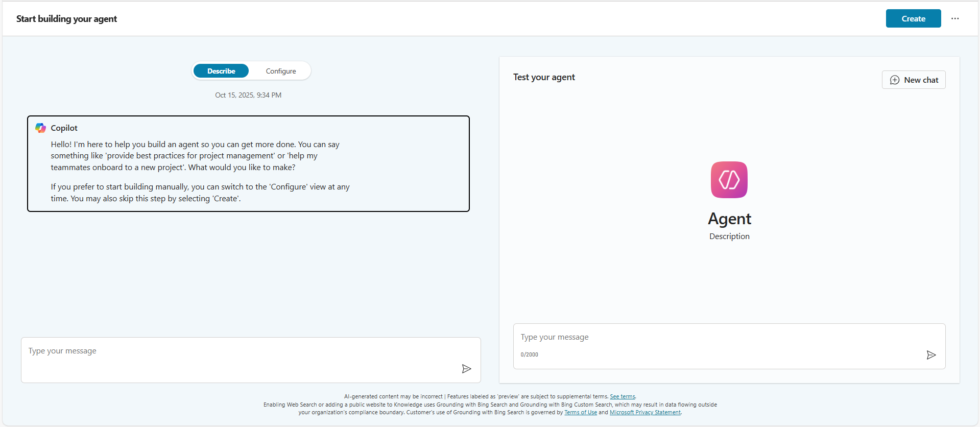This screenshot has height=427, width=980.
Task: Click the Create button
Action: tap(913, 19)
